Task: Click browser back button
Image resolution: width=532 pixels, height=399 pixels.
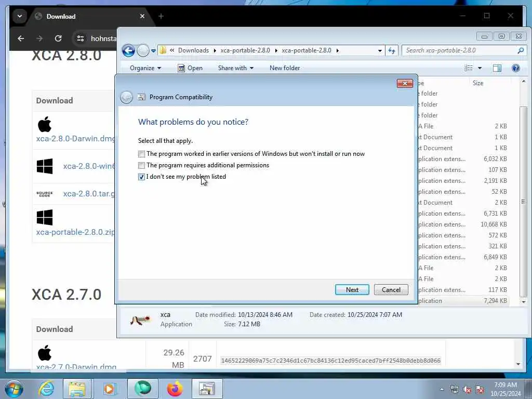Action: pyautogui.click(x=21, y=38)
